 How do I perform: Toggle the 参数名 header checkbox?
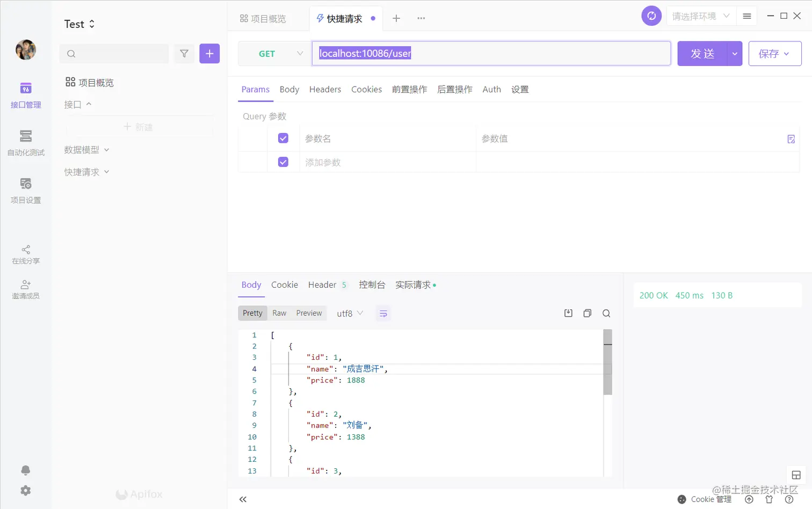[x=283, y=139]
